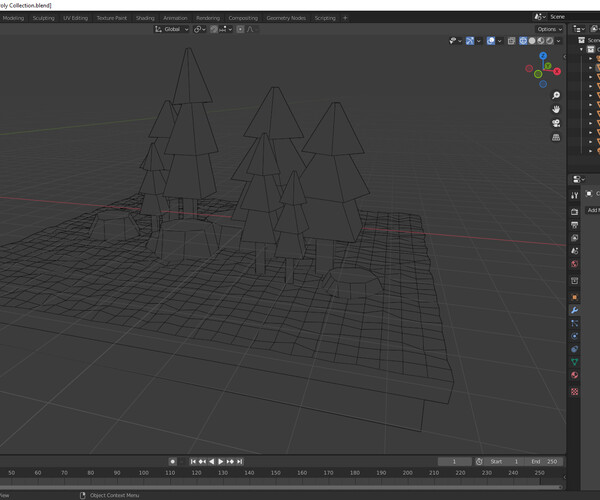Open the Object Data green triangle tab
Viewport: 600px width, 500px height.
[x=575, y=362]
